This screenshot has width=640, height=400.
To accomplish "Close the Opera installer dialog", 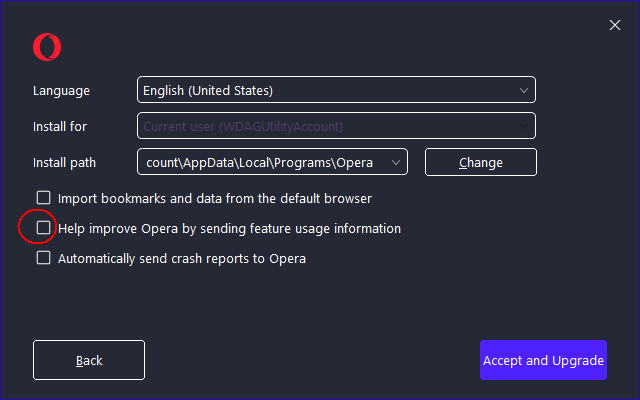I will coord(615,25).
